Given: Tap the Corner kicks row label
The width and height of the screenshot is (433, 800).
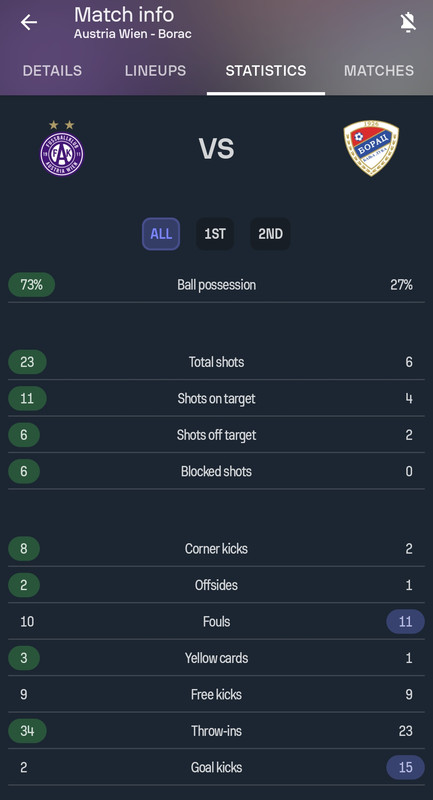Looking at the screenshot, I should pos(216,549).
